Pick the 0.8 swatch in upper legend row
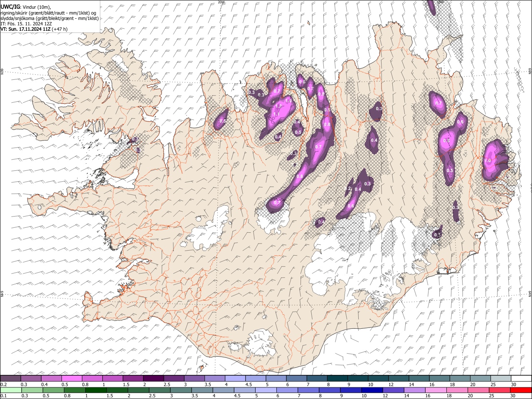 pos(92,378)
